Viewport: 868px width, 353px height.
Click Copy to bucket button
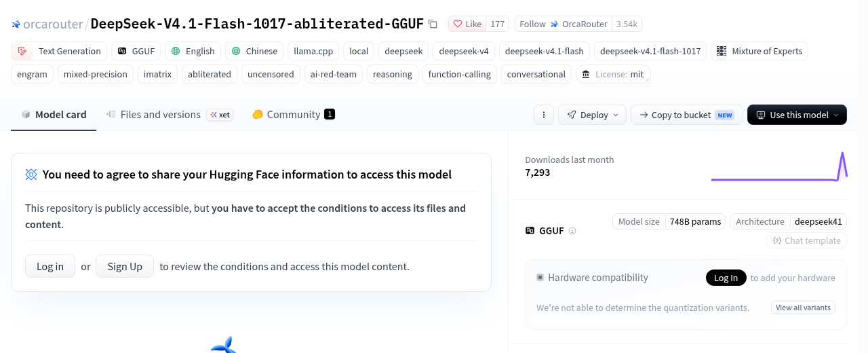point(686,115)
